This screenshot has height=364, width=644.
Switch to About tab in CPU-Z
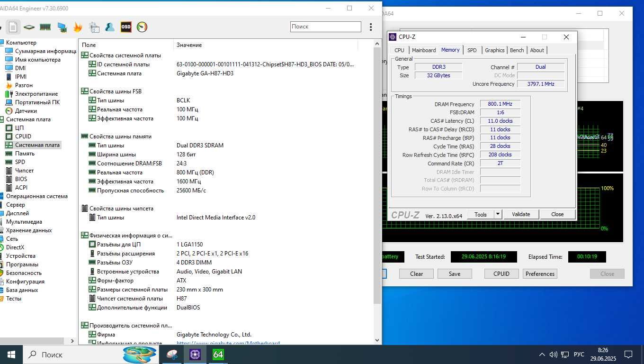537,50
